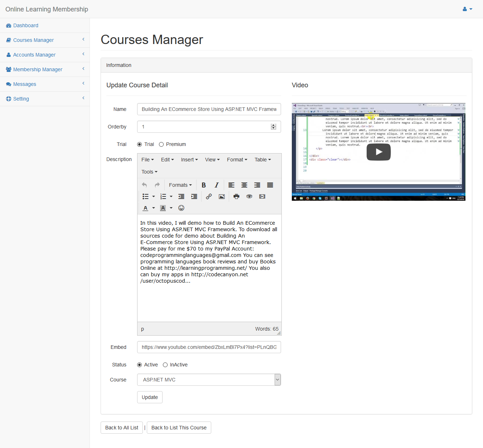This screenshot has width=483, height=448.
Task: Open the background color picker arrow
Action: click(x=171, y=208)
